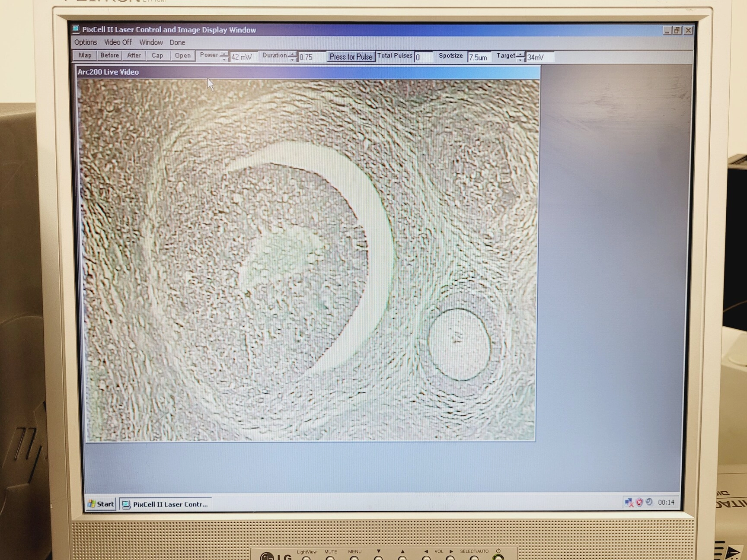The height and width of the screenshot is (560, 747).
Task: Click the Spotsize button
Action: pyautogui.click(x=450, y=56)
